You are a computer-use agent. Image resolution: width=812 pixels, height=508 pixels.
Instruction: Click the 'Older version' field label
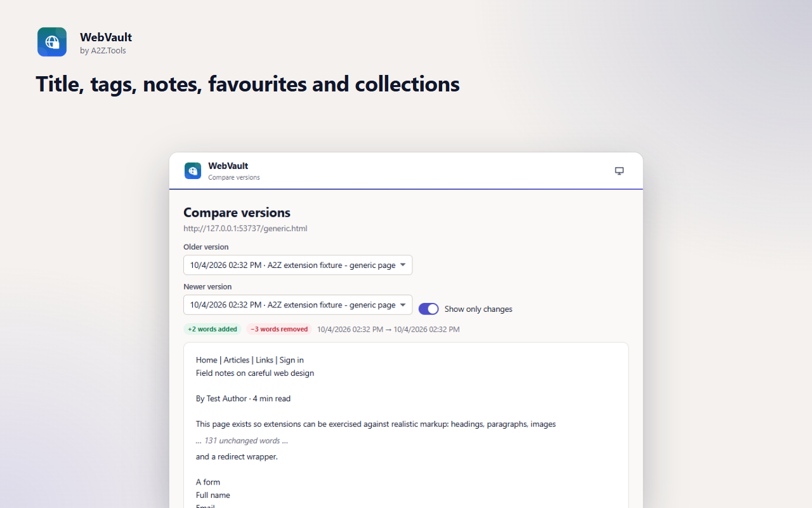206,247
